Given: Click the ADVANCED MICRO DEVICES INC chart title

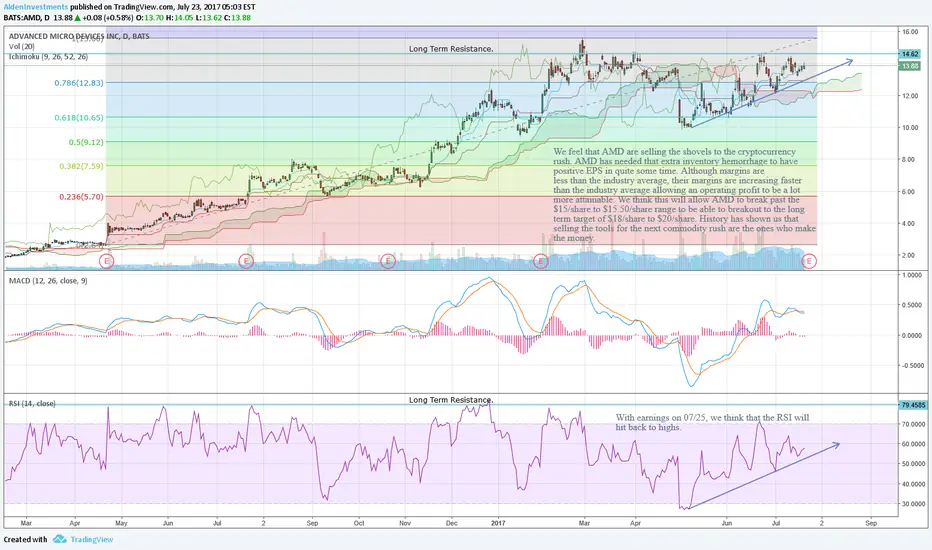Looking at the screenshot, I should 79,36.
